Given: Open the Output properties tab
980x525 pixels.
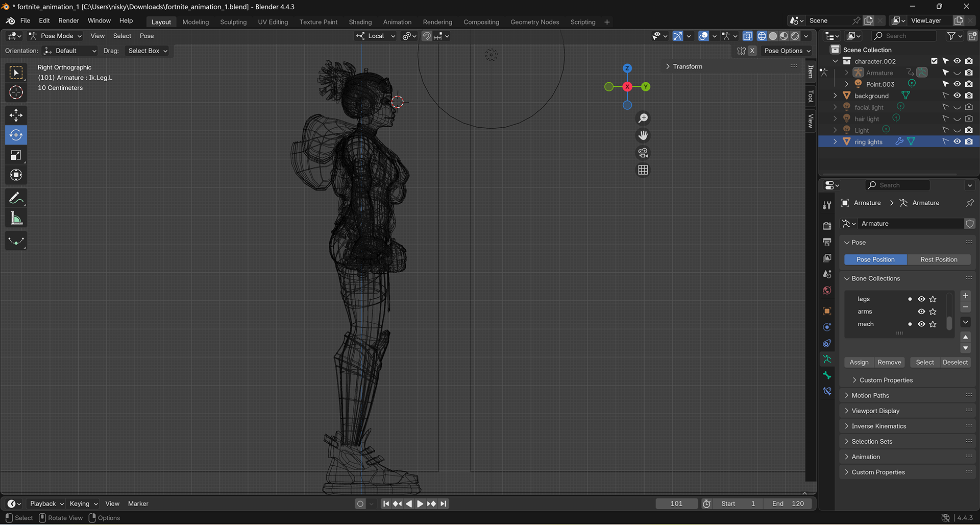Looking at the screenshot, I should [827, 242].
